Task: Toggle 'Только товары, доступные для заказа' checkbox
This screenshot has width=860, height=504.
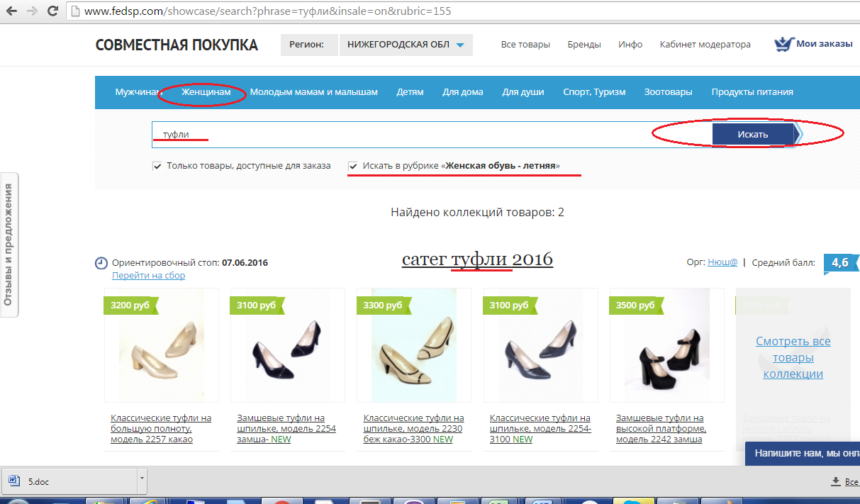Action: pos(157,166)
